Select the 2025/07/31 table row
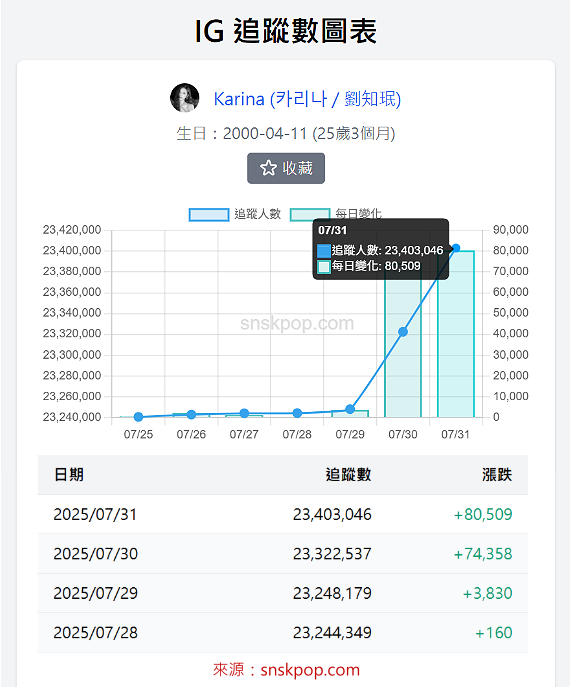This screenshot has height=687, width=570. coord(283,514)
